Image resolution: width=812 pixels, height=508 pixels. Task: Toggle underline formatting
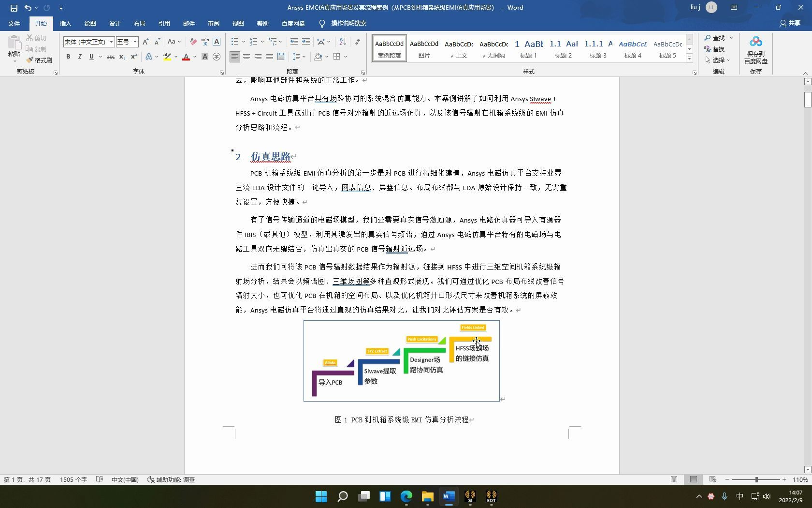[91, 57]
